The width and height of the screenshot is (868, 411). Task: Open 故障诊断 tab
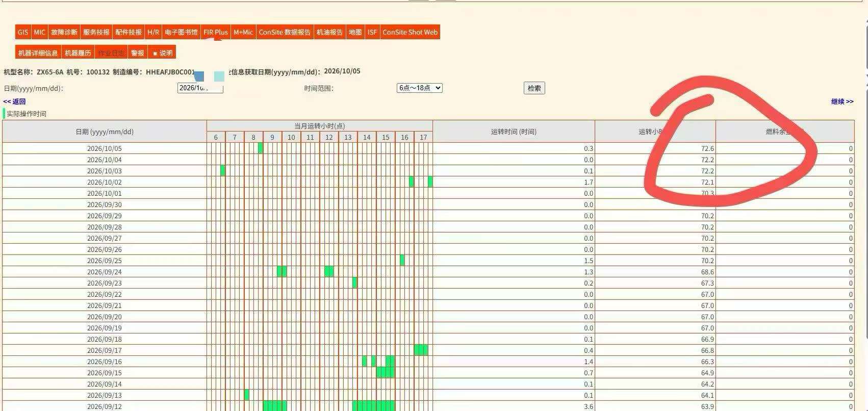tap(64, 32)
